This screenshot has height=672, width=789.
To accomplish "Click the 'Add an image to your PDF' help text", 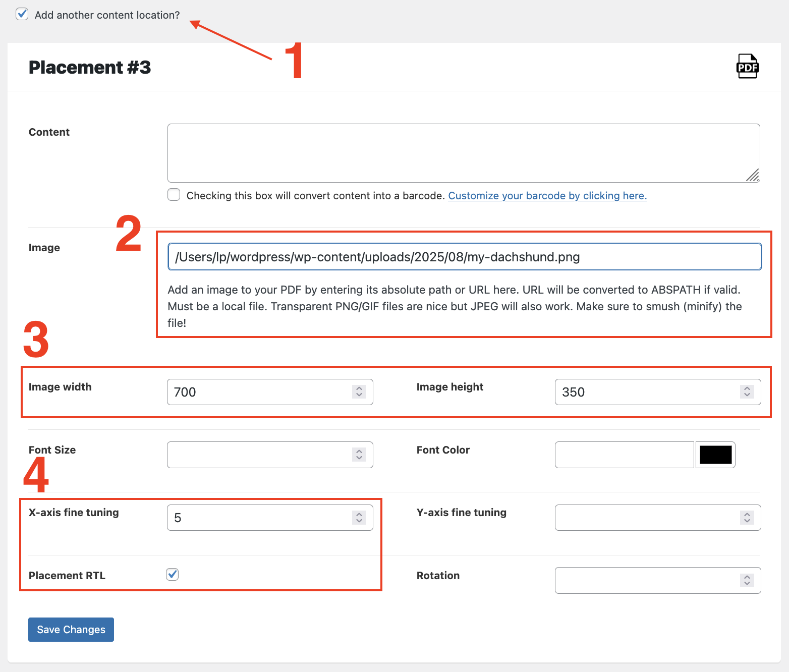I will tap(455, 306).
